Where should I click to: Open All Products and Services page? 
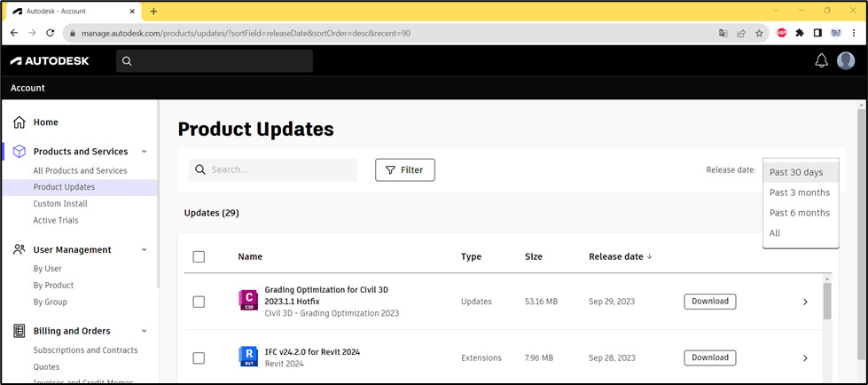[x=81, y=170]
